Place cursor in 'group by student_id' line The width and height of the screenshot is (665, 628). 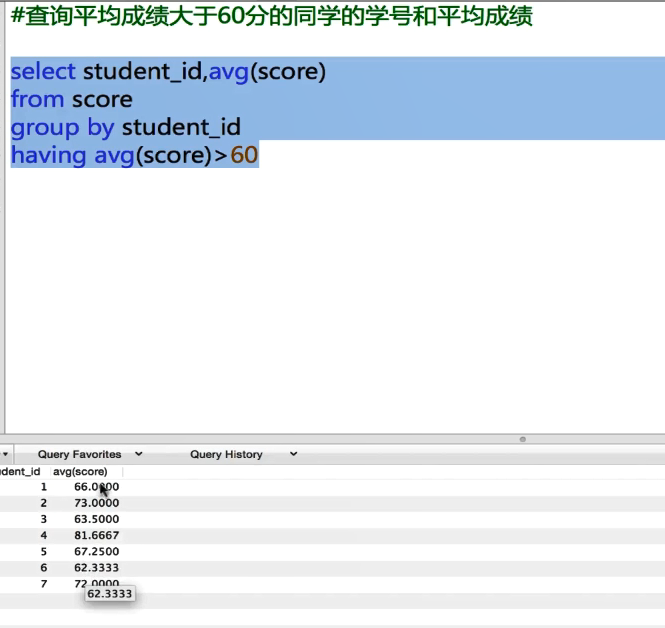click(126, 127)
